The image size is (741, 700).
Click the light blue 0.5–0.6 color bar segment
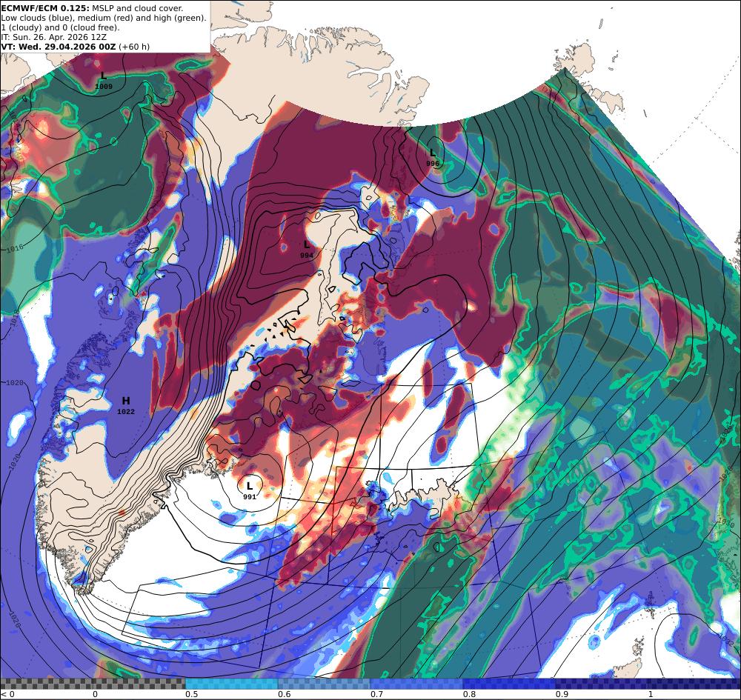click(x=231, y=684)
